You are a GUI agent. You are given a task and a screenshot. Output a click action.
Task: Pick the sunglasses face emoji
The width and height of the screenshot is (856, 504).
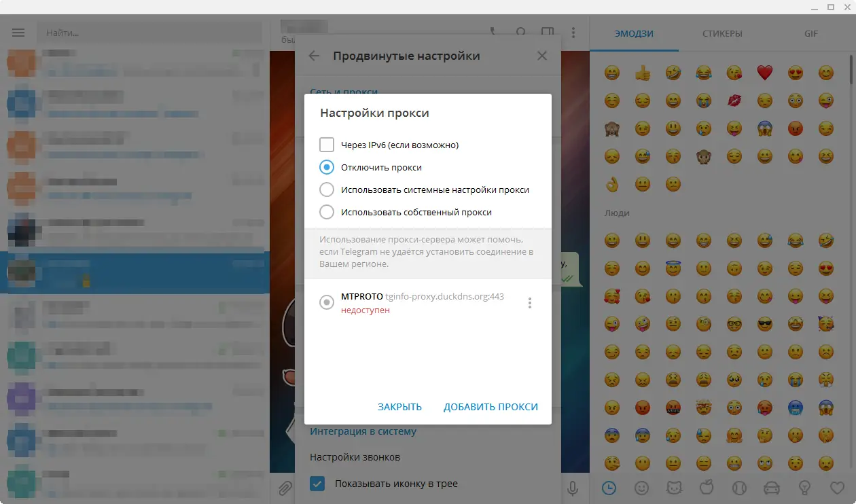point(765,324)
